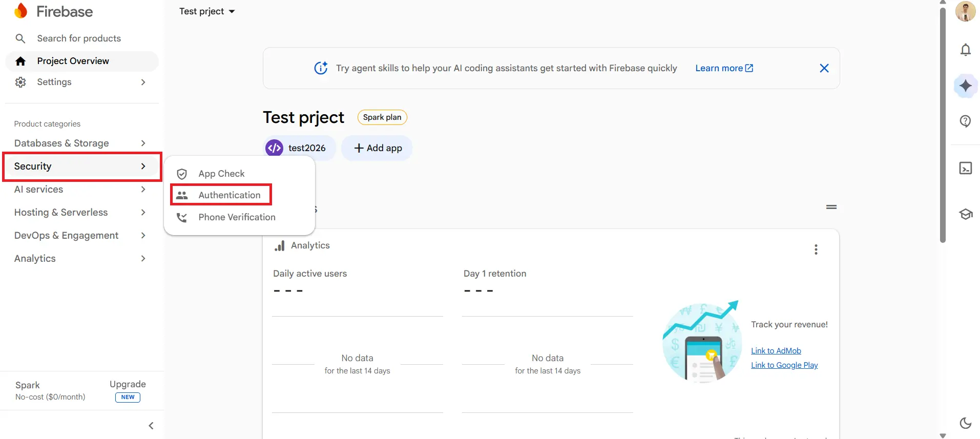Open the help question mark icon
This screenshot has height=439, width=980.
click(x=966, y=121)
